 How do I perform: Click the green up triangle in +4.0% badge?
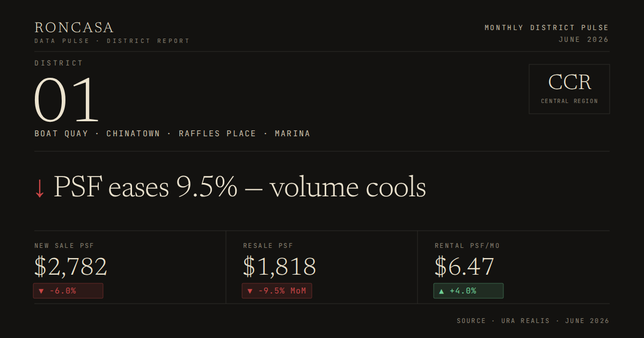coord(442,291)
